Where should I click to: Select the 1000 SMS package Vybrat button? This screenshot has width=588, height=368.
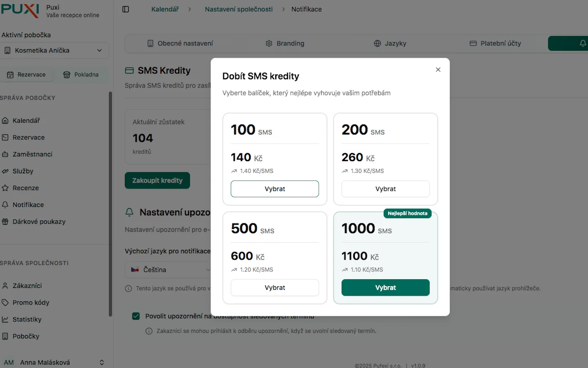385,287
